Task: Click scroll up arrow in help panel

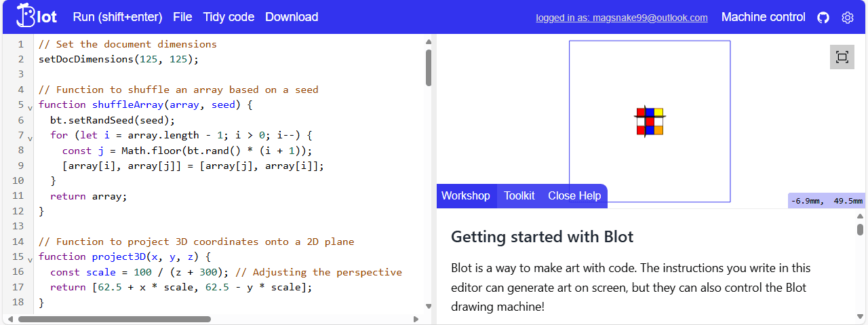Action: click(860, 217)
